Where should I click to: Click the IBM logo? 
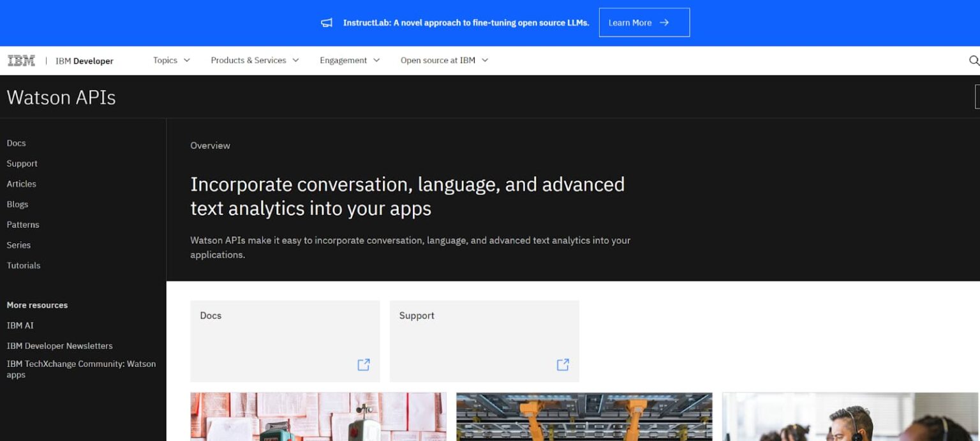point(21,60)
